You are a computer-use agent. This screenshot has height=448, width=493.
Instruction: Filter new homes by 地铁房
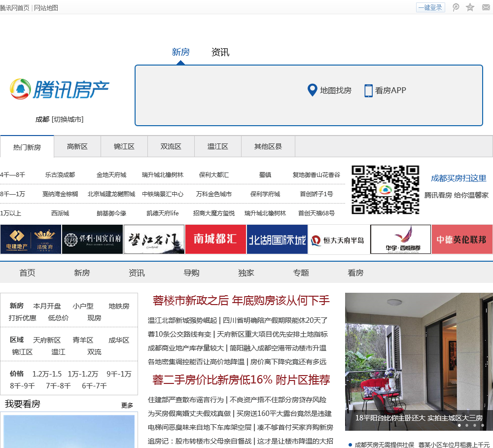pyautogui.click(x=119, y=306)
